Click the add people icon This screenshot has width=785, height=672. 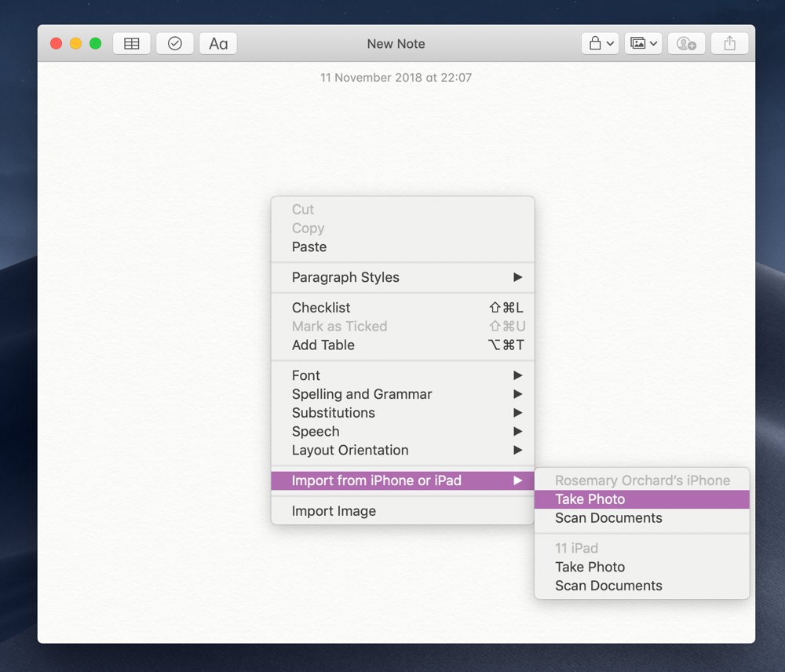[686, 43]
